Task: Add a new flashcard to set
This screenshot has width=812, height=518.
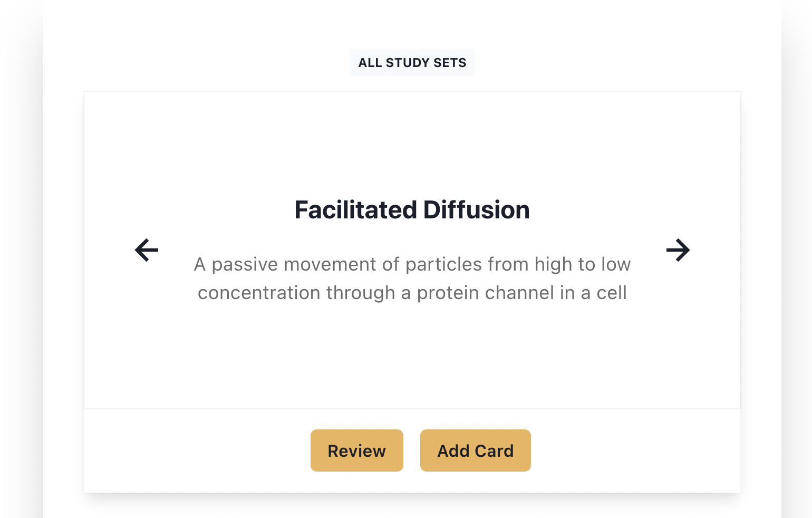Action: pos(475,450)
